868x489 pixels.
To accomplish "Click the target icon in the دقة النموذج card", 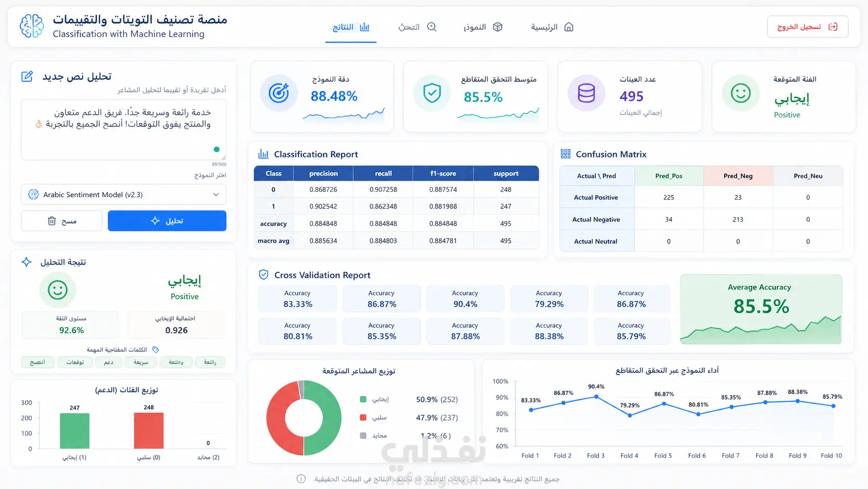I will [279, 94].
